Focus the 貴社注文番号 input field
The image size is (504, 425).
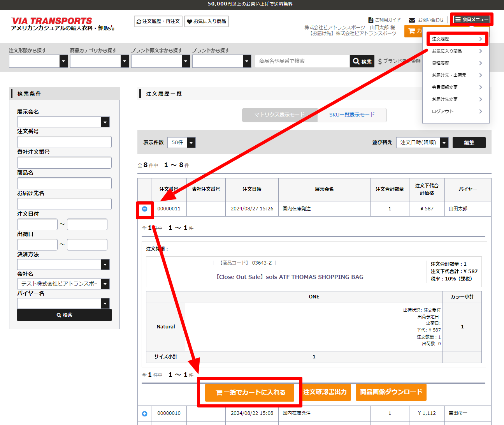[x=64, y=162]
